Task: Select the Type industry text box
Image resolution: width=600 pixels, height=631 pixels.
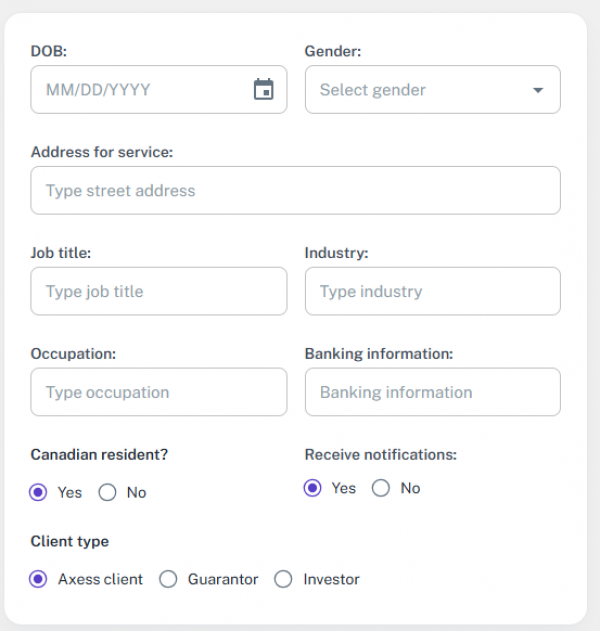Action: tap(432, 292)
